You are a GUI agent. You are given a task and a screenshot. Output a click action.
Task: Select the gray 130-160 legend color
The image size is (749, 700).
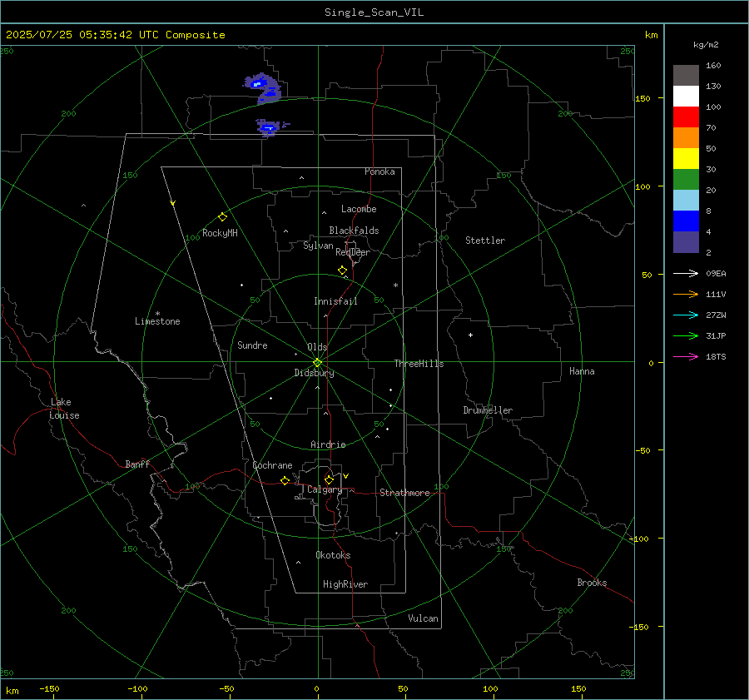[x=686, y=76]
